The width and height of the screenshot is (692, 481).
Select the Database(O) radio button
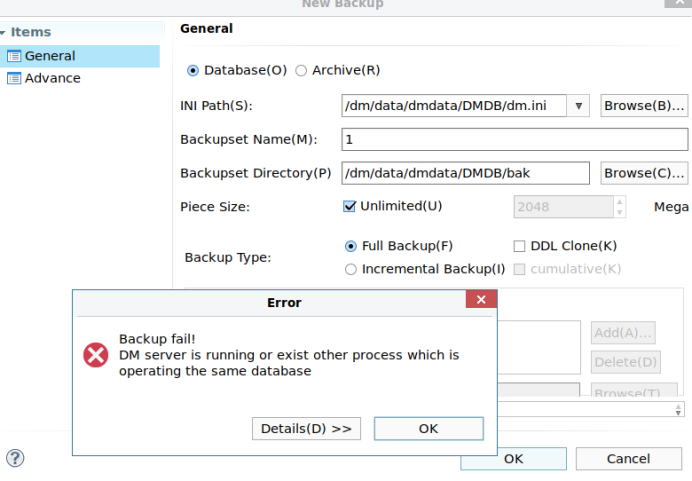193,71
